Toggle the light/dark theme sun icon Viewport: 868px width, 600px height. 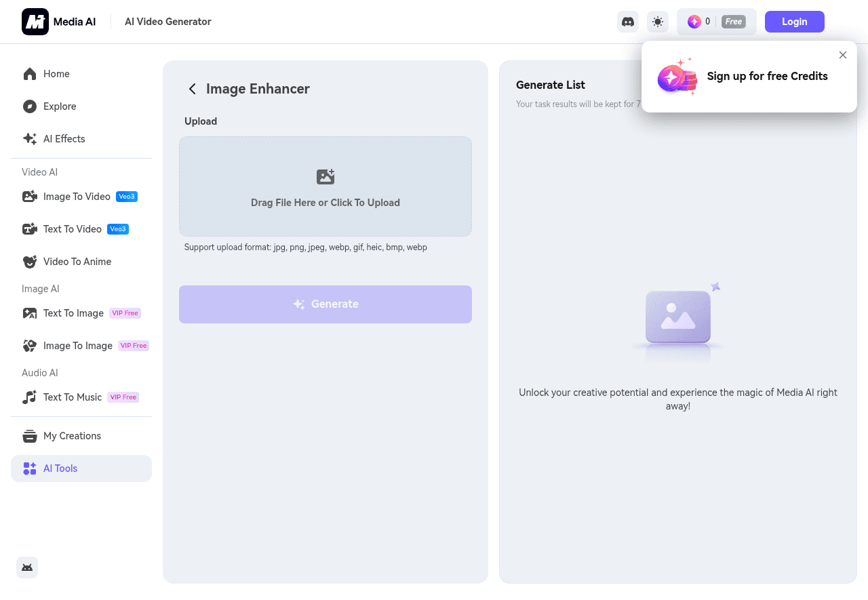pyautogui.click(x=657, y=21)
